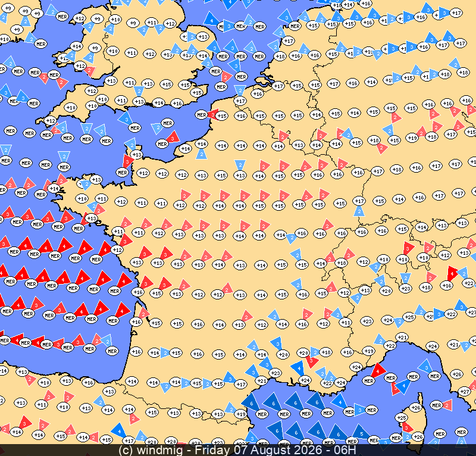Click the blue force 3 arrow in the Ligurian Sea
The width and height of the screenshot is (476, 456).
point(425,367)
